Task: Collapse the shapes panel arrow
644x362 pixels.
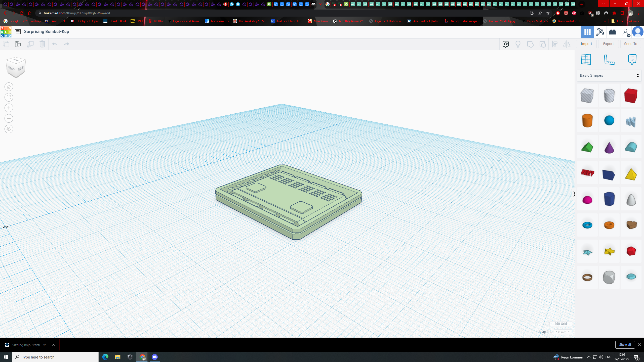Action: (x=574, y=194)
